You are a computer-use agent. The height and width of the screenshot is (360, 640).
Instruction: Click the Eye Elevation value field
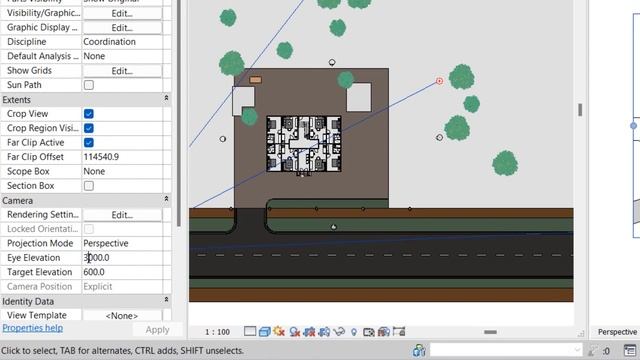click(x=122, y=258)
